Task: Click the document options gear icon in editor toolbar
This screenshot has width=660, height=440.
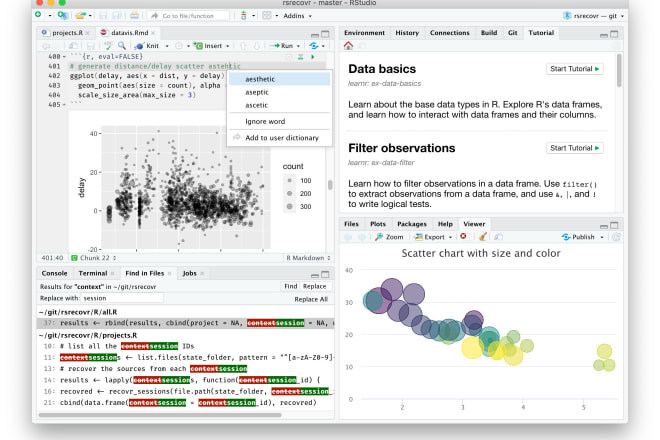Action: (x=179, y=45)
